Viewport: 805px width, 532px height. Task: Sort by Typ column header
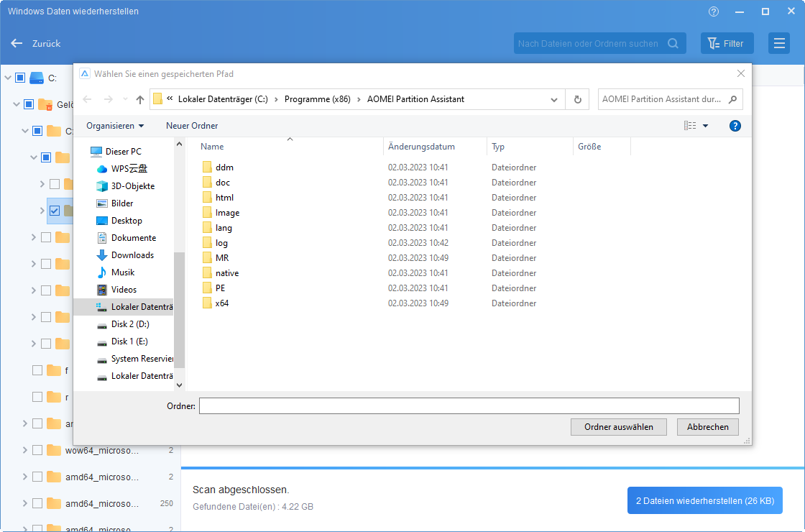(498, 147)
